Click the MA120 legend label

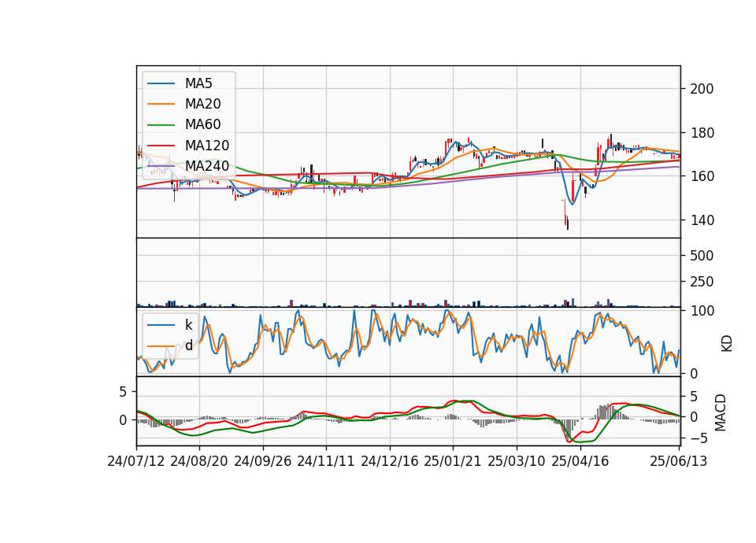coord(207,146)
